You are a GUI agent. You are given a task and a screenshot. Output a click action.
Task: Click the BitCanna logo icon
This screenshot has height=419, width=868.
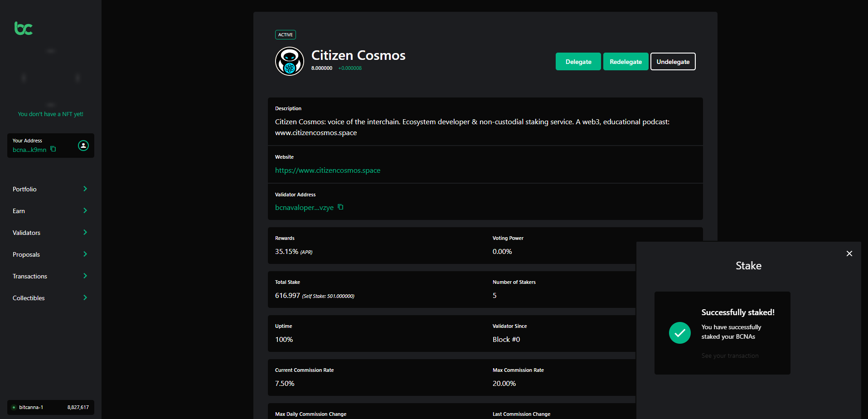(x=24, y=29)
